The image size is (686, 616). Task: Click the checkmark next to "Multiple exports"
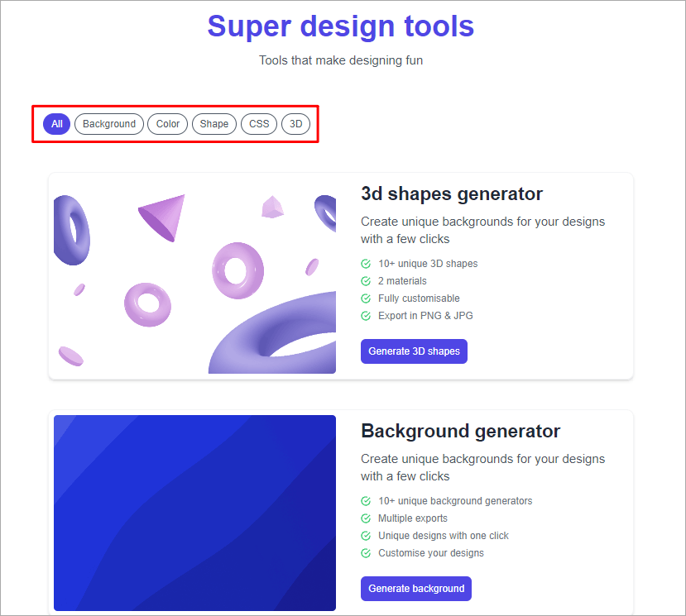tap(365, 518)
